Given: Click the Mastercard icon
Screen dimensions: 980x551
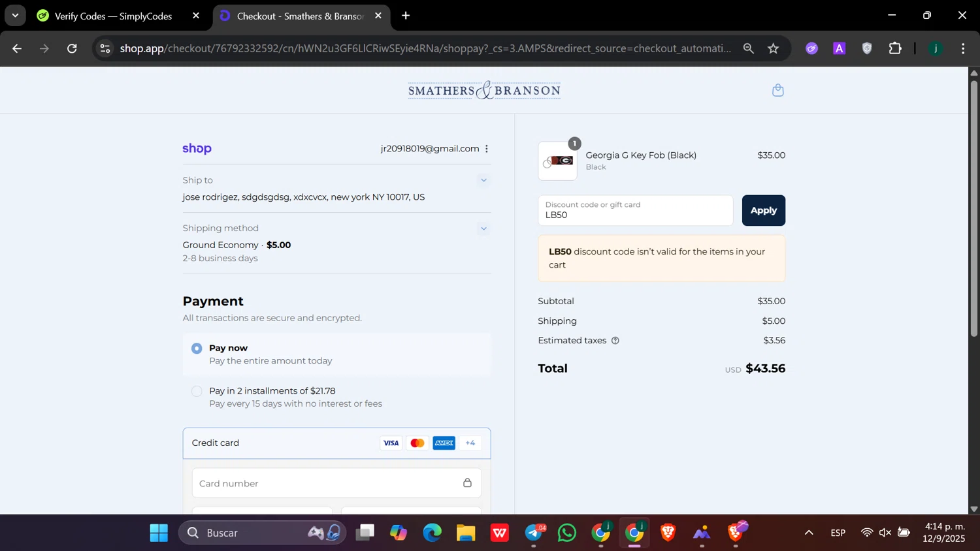Looking at the screenshot, I should (417, 443).
